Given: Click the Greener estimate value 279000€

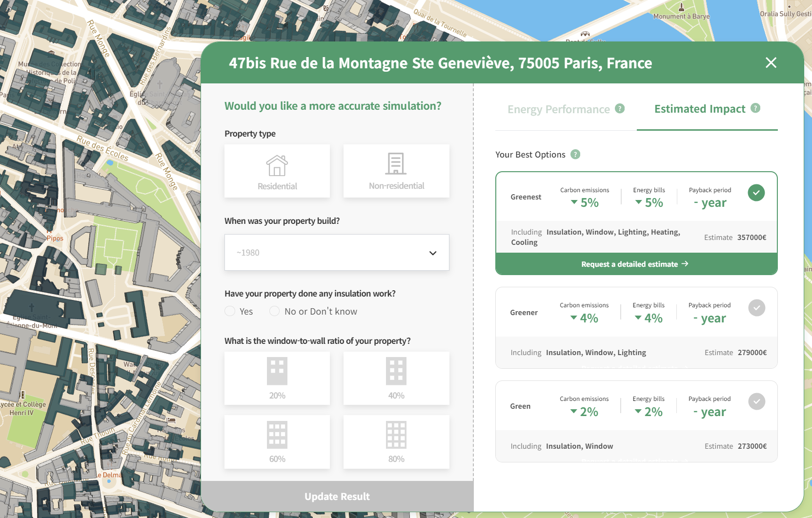Looking at the screenshot, I should tap(752, 353).
